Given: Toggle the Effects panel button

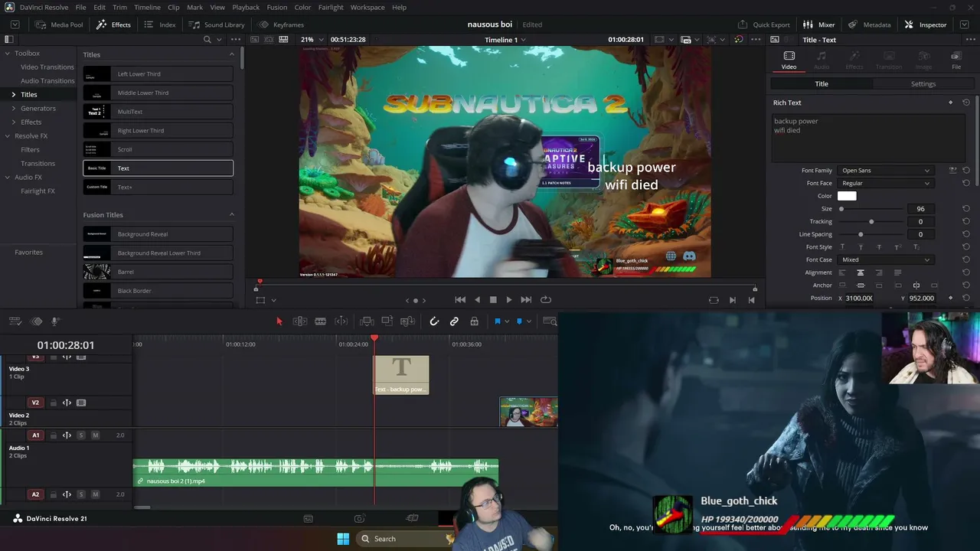Looking at the screenshot, I should tap(113, 24).
